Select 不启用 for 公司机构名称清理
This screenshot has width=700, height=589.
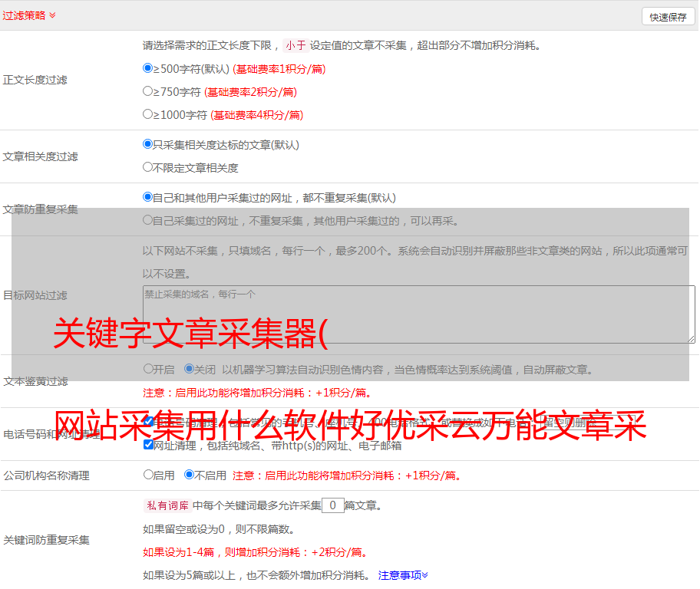190,475
